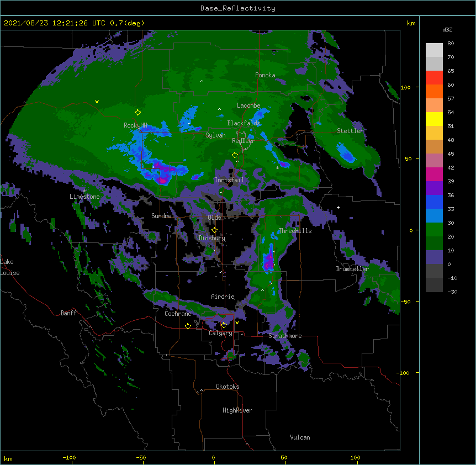Click the Base_Reflectivity title text

click(x=238, y=8)
